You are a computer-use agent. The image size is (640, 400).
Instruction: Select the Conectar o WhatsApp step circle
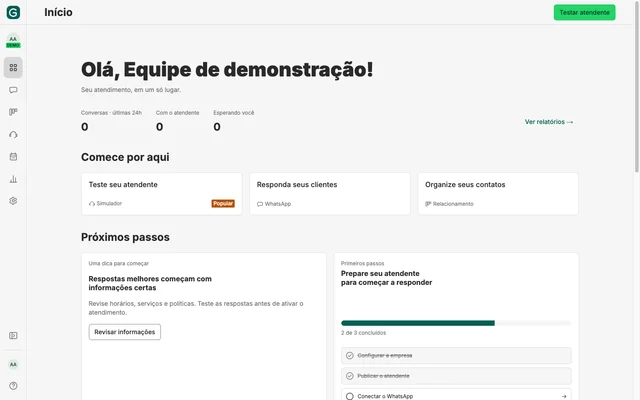pyautogui.click(x=350, y=396)
